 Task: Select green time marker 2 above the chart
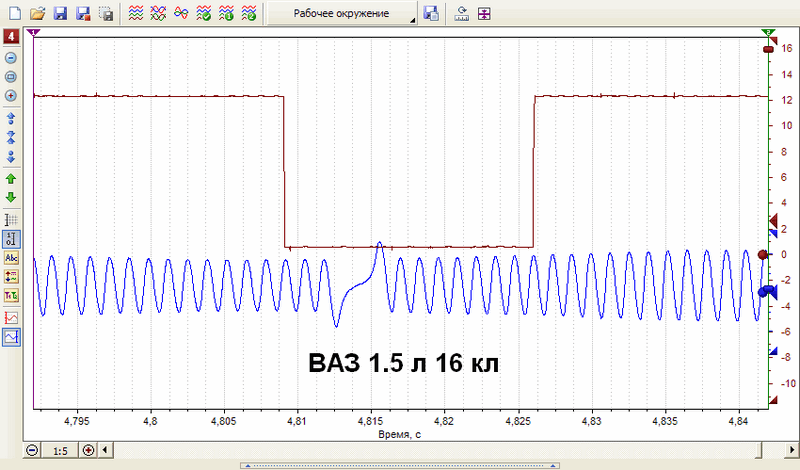pos(768,33)
